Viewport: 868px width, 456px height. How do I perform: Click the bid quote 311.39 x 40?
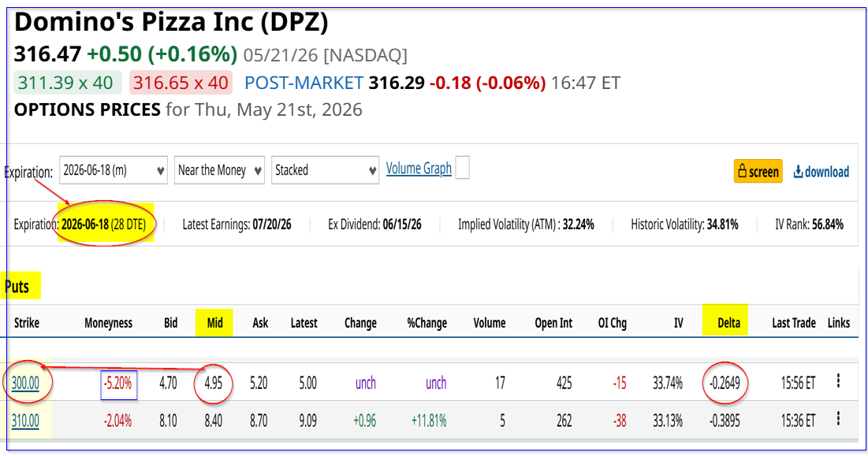66,83
